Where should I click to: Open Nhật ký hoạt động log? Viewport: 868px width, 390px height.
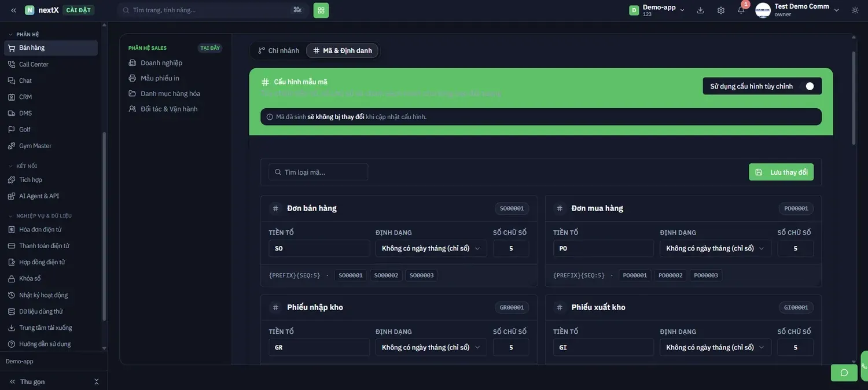50,295
